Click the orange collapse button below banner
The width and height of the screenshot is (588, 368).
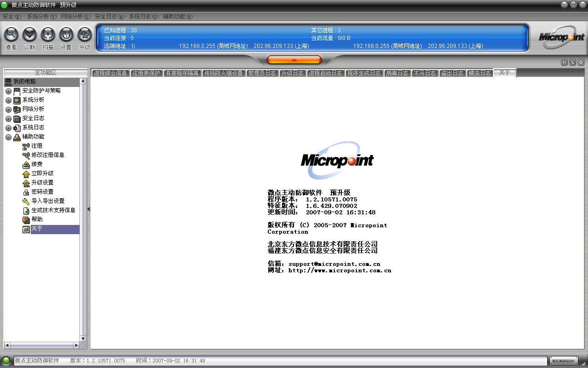point(294,60)
